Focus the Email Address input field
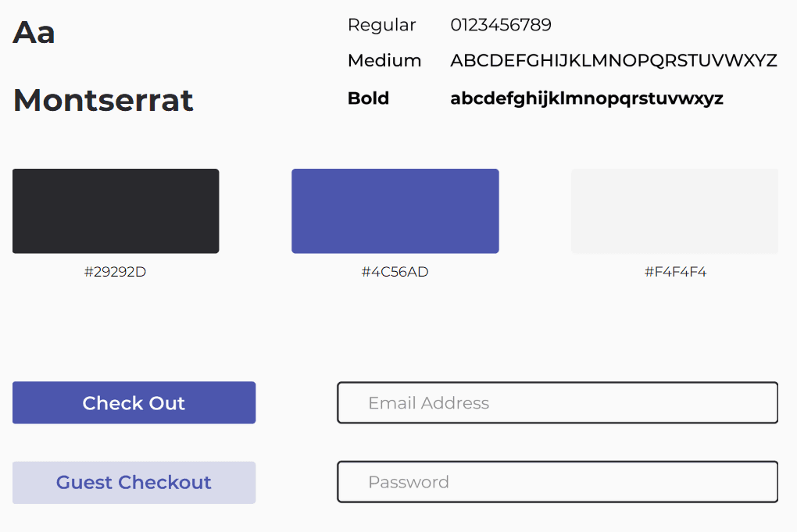The image size is (797, 532). pyautogui.click(x=558, y=402)
